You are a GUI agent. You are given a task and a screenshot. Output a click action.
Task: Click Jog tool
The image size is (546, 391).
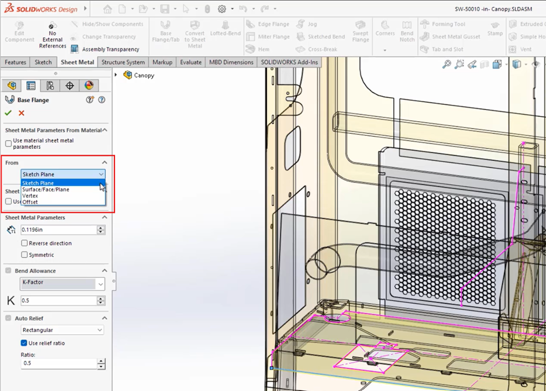pos(307,24)
